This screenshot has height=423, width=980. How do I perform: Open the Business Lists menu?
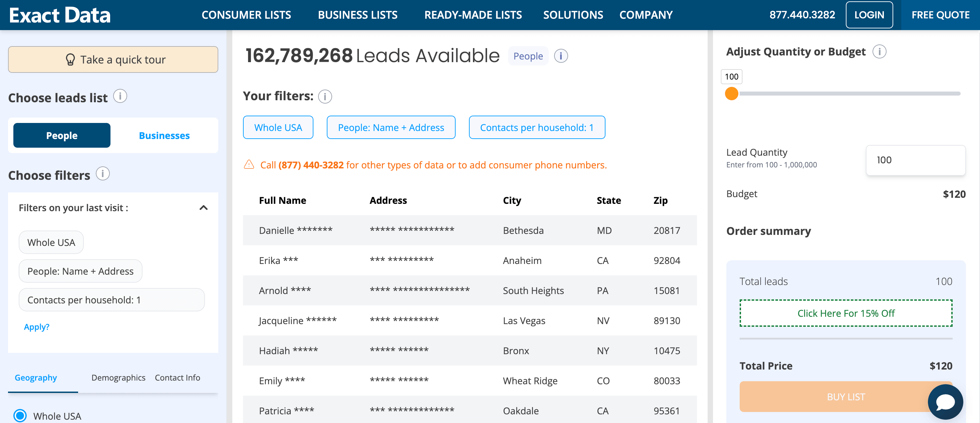(x=357, y=15)
